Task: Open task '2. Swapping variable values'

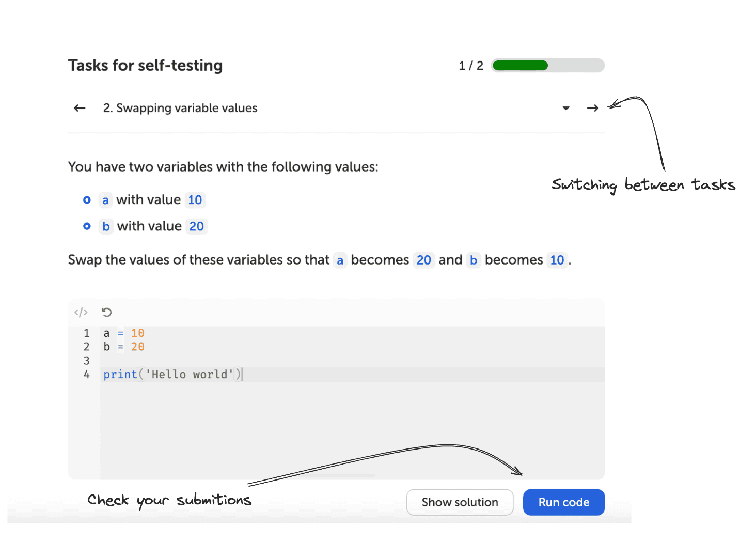Action: (180, 107)
